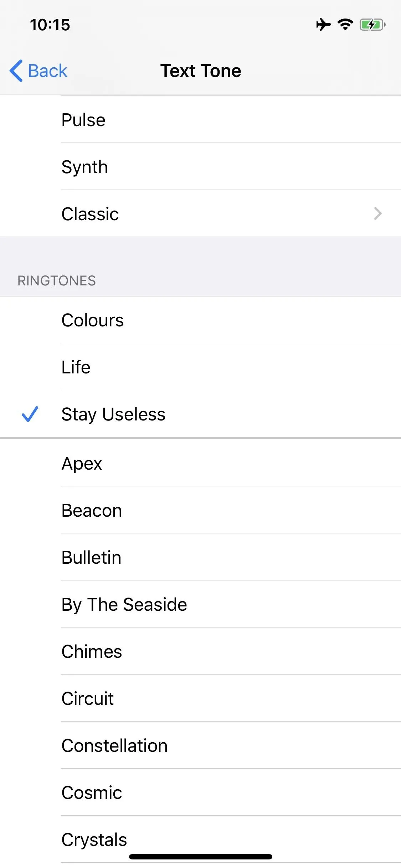Tap the blue checkmark beside Stay Useless

30,414
